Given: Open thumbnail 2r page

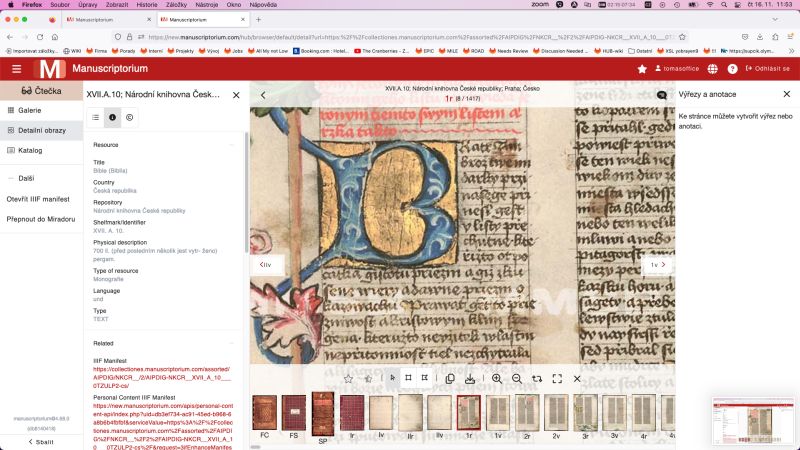Looking at the screenshot, I should (x=527, y=412).
